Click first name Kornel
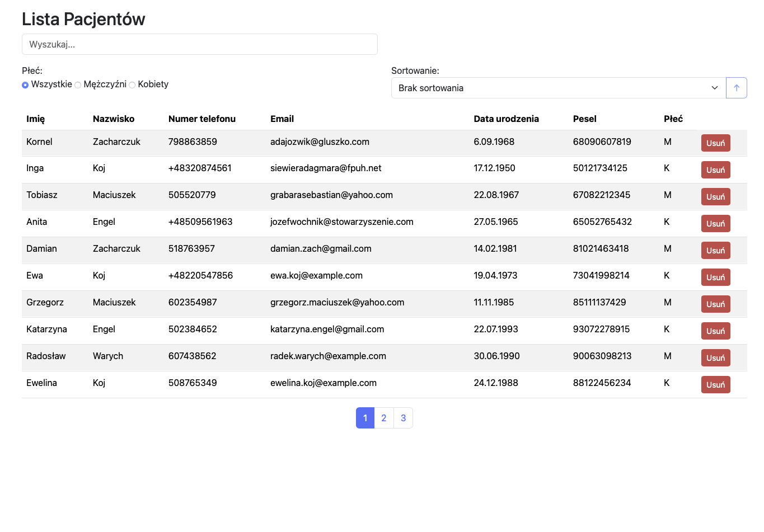 coord(39,142)
